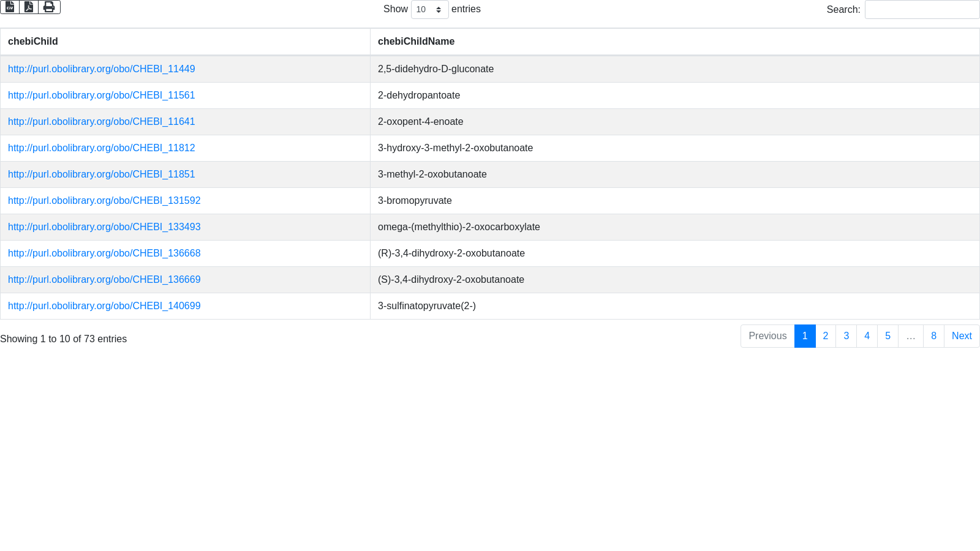Viewport: 980px width, 551px height.
Task: Jump to pagination page 5
Action: pos(888,336)
